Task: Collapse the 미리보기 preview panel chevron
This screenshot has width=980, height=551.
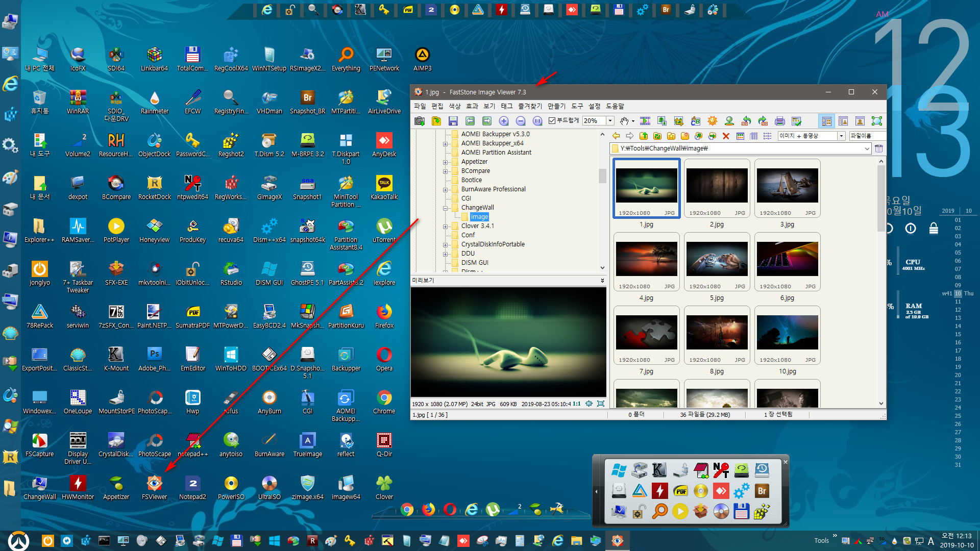Action: [602, 280]
